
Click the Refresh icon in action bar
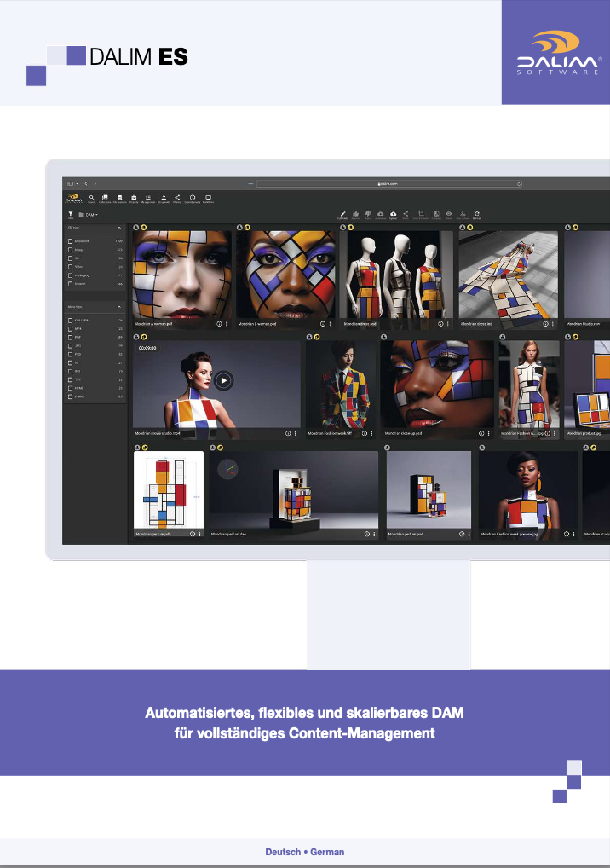click(x=477, y=215)
